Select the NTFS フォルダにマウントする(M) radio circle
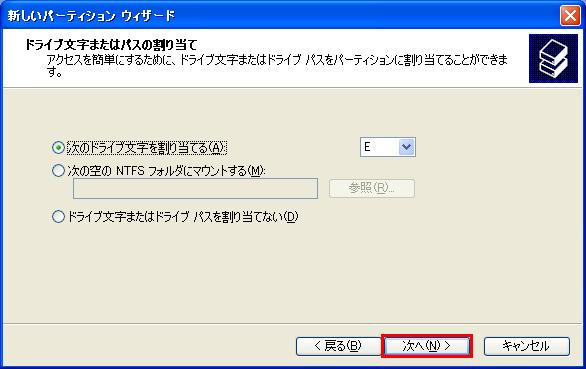 tap(58, 171)
